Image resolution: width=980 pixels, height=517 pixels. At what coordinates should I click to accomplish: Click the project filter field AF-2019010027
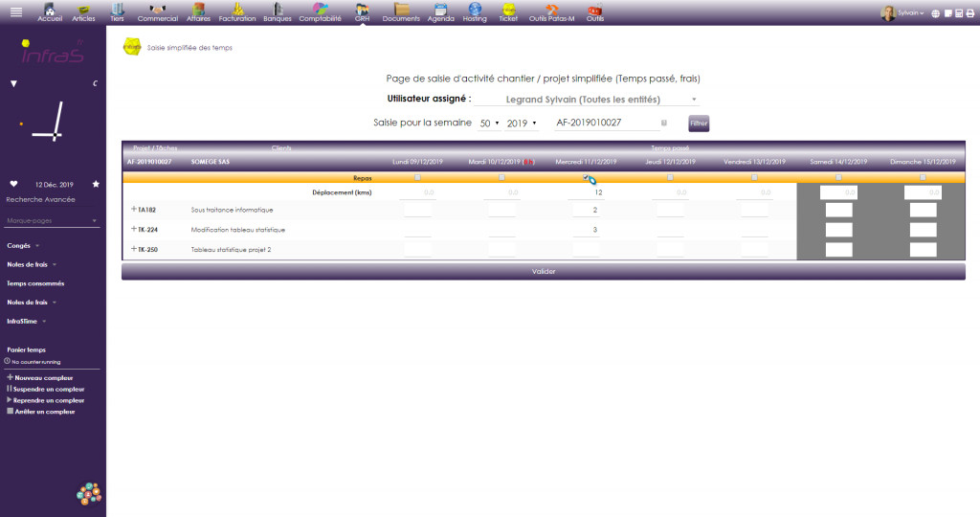pyautogui.click(x=606, y=123)
